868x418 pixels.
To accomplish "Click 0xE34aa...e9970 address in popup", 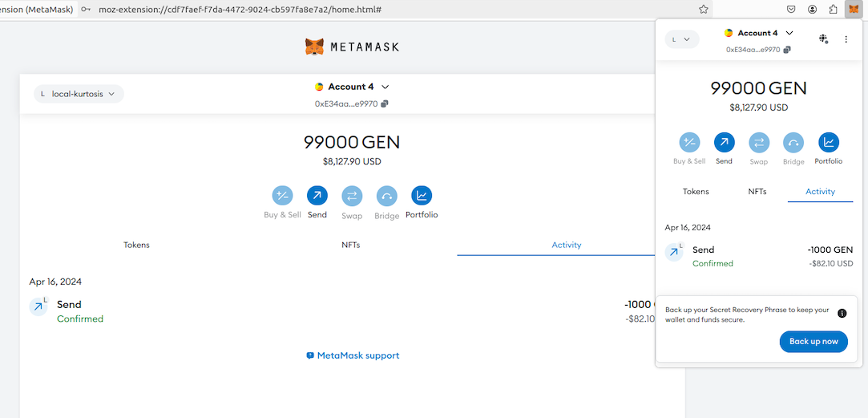I will 753,49.
